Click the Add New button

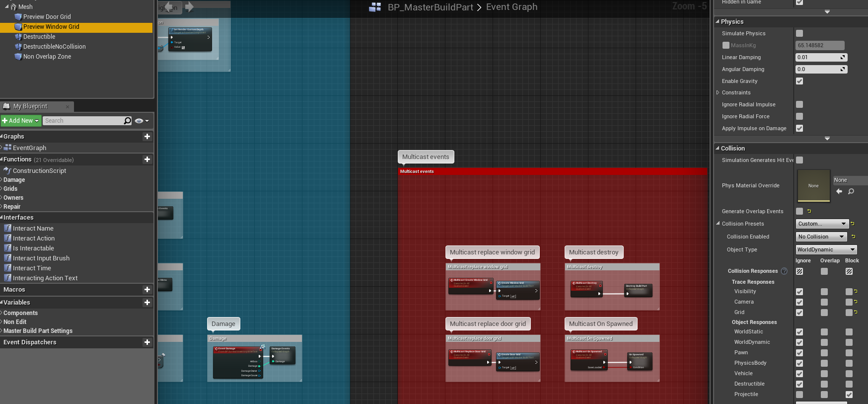tap(21, 121)
